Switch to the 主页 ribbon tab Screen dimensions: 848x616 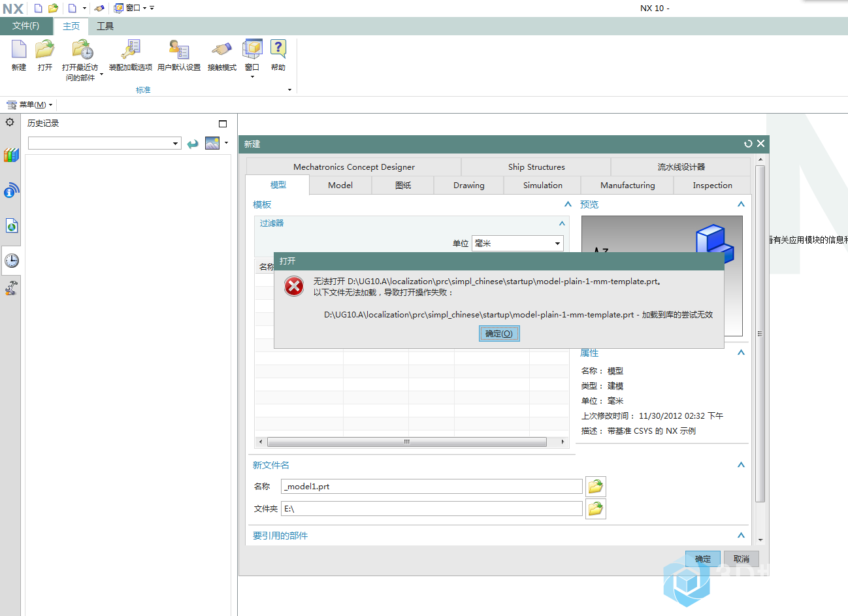(71, 26)
